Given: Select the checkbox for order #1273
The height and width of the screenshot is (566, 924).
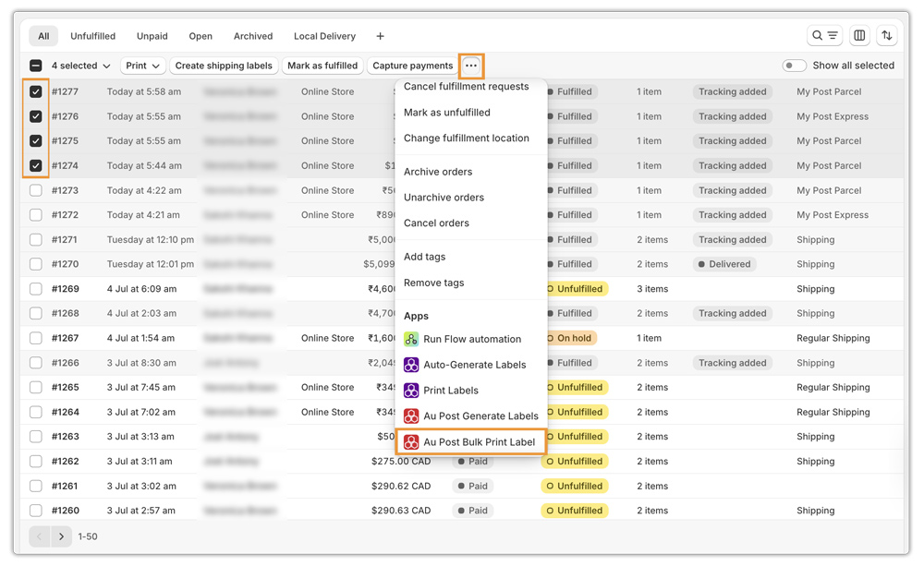Looking at the screenshot, I should coord(36,190).
